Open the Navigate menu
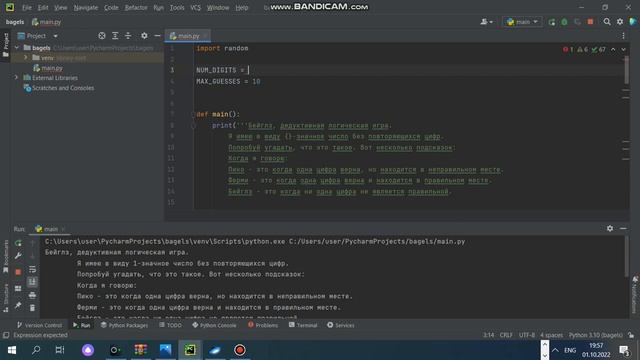This screenshot has width=640, height=360. pos(85,8)
